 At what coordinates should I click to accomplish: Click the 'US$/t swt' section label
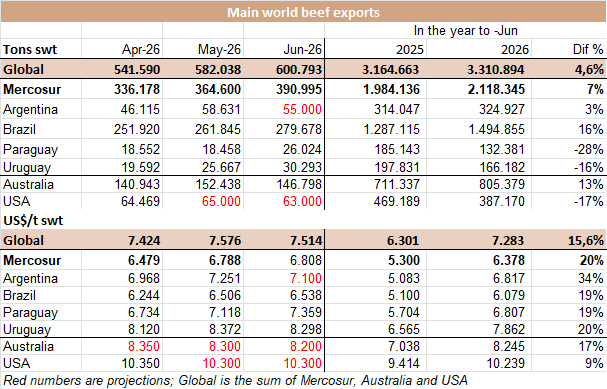[x=33, y=221]
